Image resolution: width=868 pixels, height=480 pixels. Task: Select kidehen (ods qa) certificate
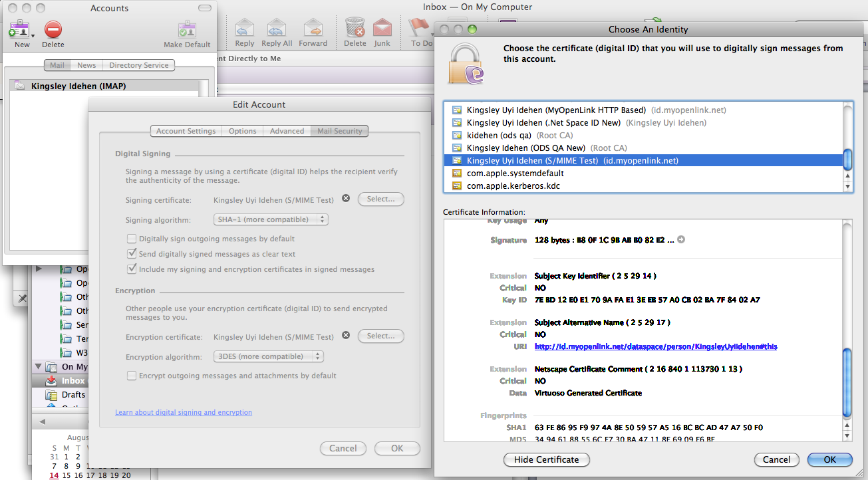643,135
